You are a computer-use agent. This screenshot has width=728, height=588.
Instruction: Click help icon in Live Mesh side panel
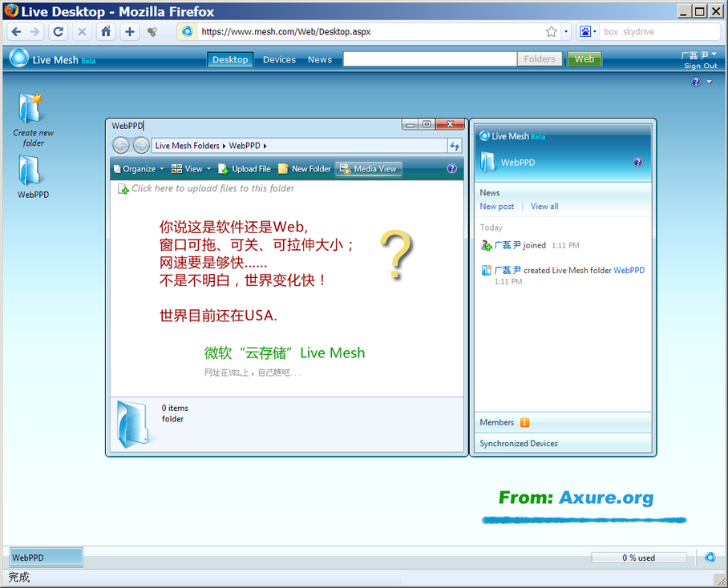(x=638, y=163)
